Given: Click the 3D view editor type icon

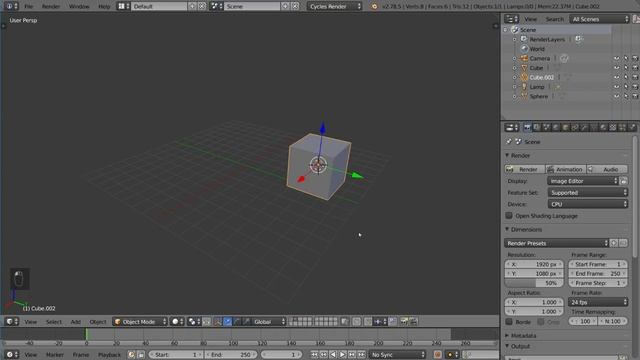Looking at the screenshot, I should pos(12,322).
